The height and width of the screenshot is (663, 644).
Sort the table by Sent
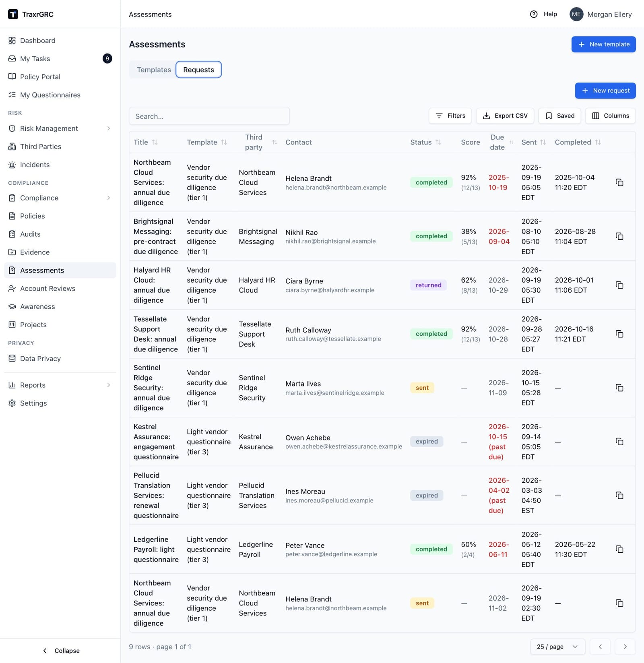point(543,142)
